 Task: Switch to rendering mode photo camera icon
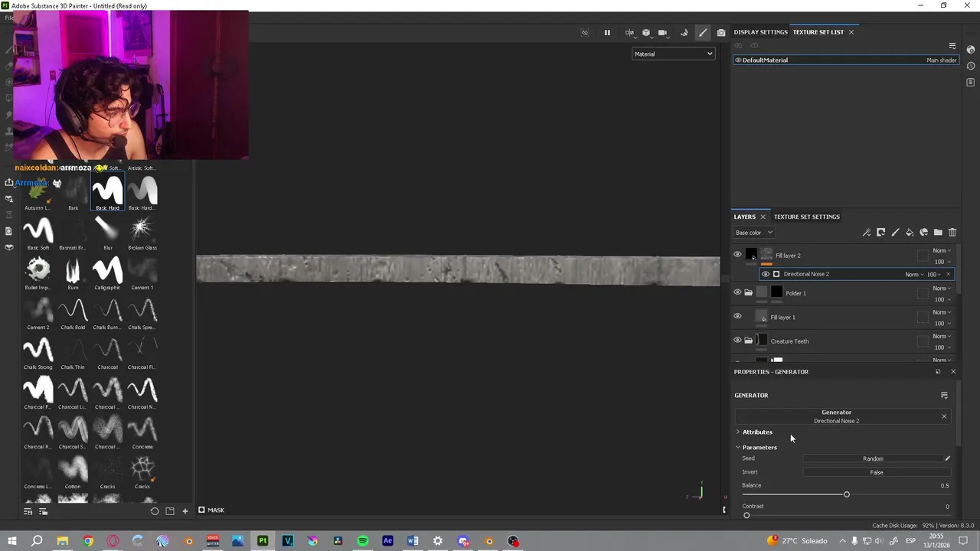[x=721, y=33]
